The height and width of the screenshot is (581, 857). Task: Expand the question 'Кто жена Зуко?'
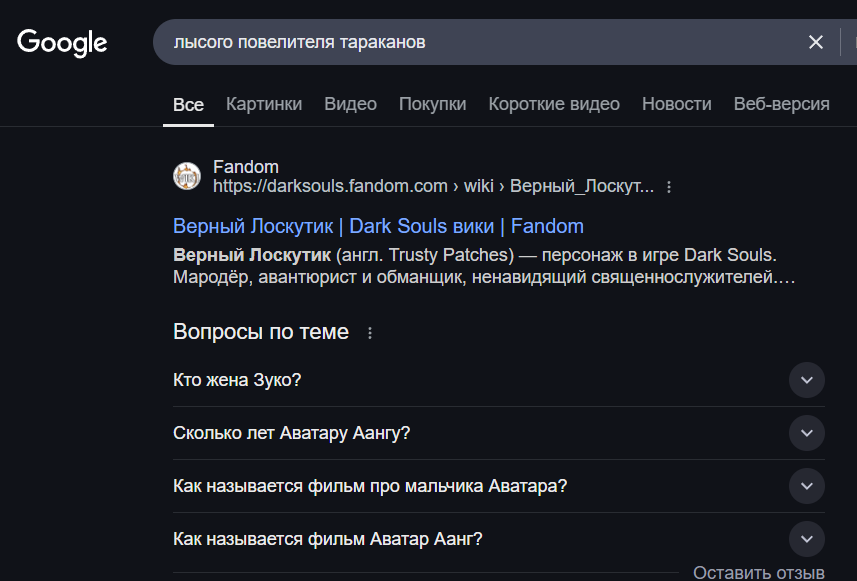(x=807, y=380)
